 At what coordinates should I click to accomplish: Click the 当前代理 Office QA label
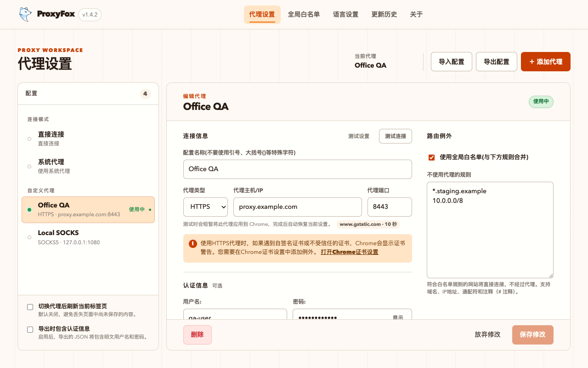(x=370, y=61)
